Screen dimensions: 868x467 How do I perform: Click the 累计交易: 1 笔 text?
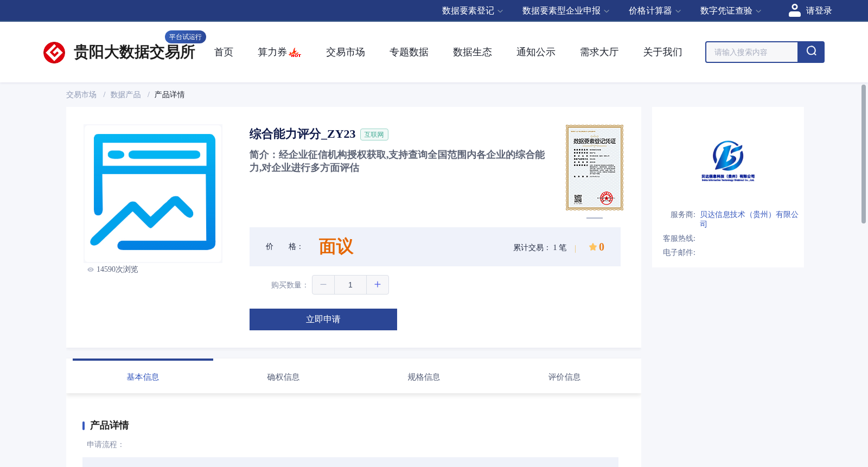click(x=540, y=247)
